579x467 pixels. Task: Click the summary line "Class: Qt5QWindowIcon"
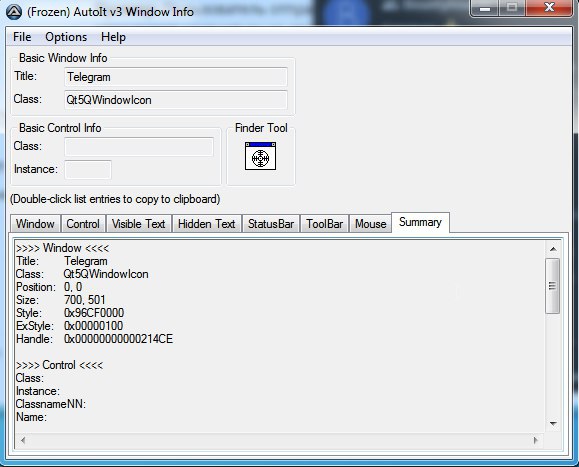click(82, 274)
